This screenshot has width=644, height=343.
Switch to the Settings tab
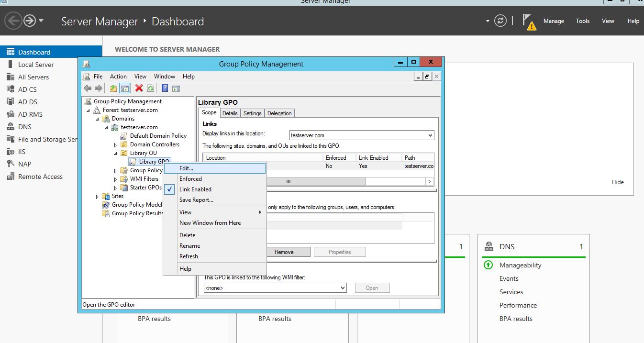[x=252, y=113]
